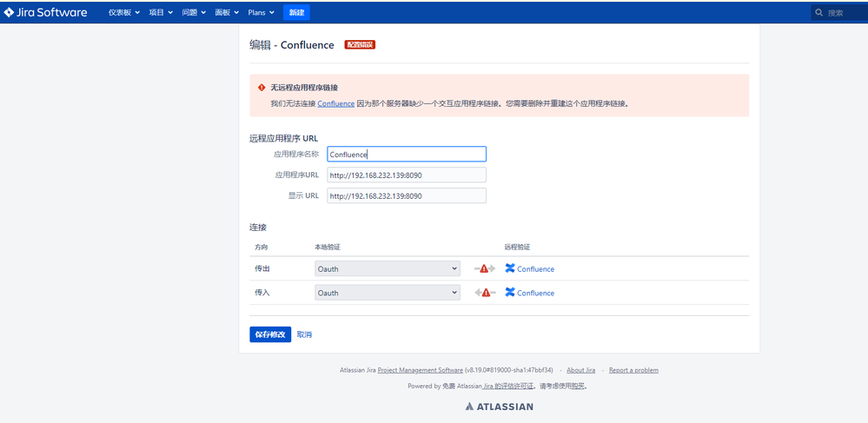This screenshot has width=868, height=423.
Task: Focus the top search box
Action: click(839, 13)
